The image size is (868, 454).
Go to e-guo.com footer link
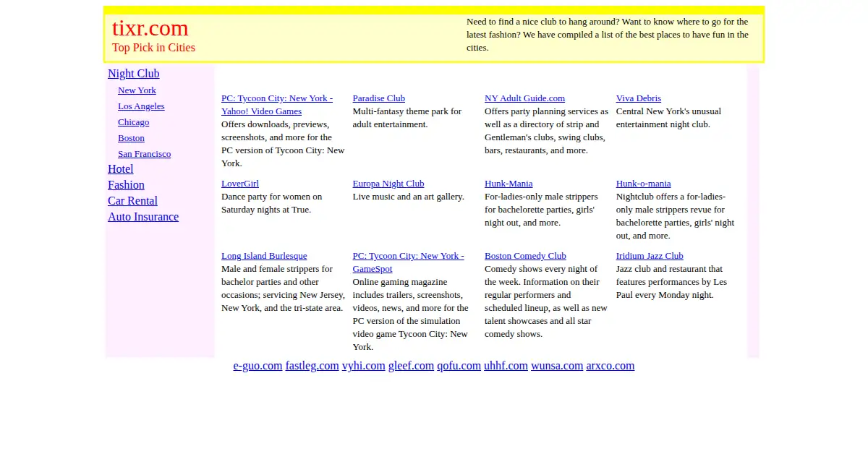[258, 366]
